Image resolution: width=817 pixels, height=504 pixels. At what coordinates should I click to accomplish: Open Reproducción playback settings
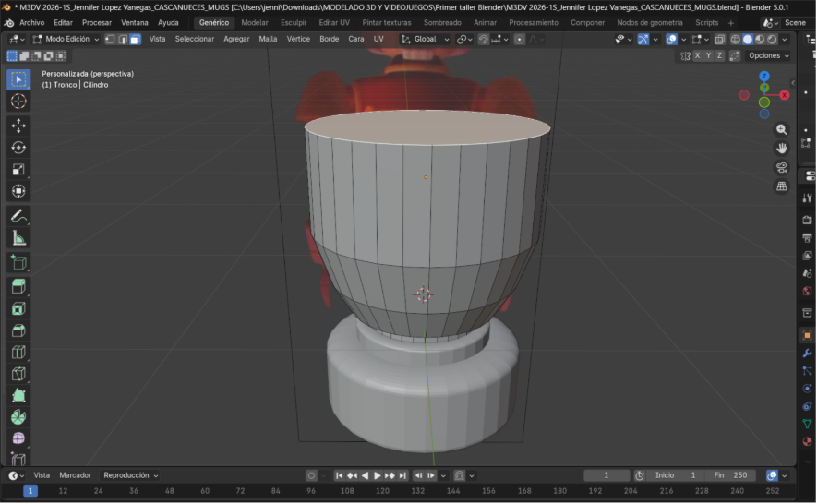click(x=130, y=475)
